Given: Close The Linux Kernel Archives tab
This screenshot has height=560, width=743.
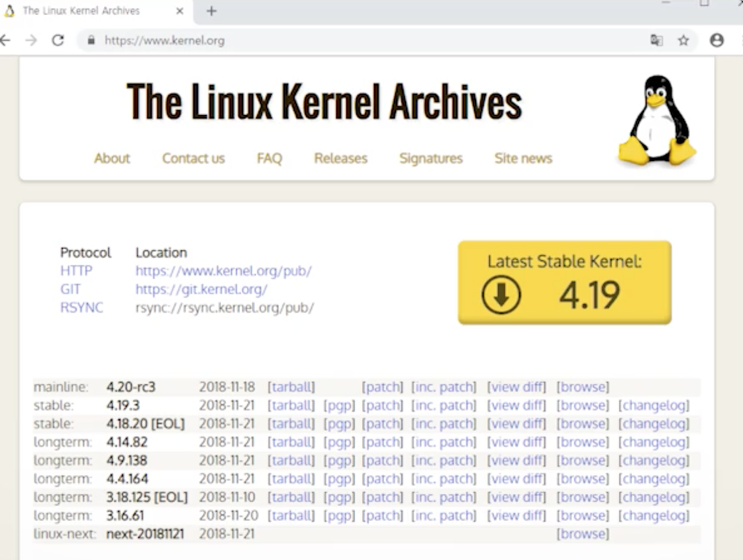Looking at the screenshot, I should click(179, 11).
